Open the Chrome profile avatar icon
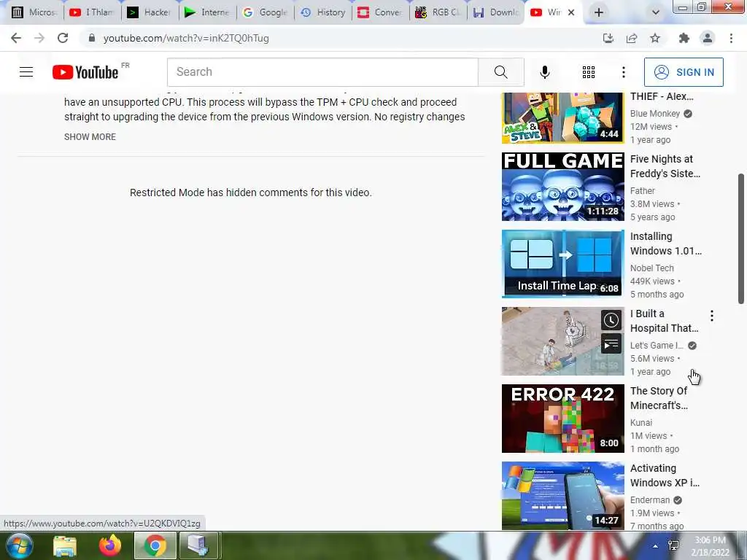 click(708, 38)
